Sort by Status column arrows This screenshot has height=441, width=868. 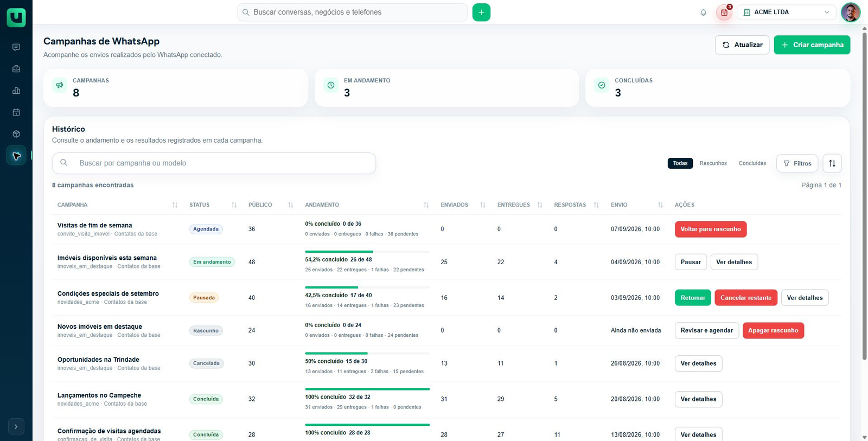point(234,205)
